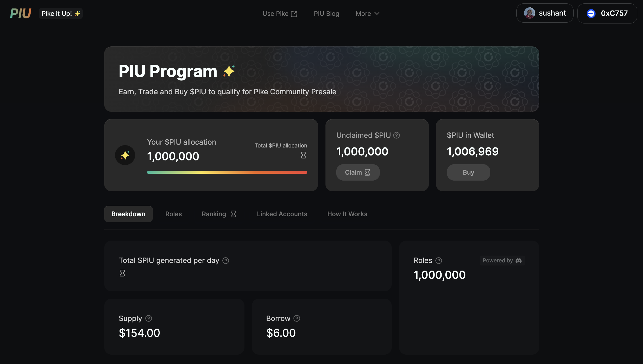Viewport: 643px width, 364px height.
Task: Switch to the Roles tab
Action: point(174,214)
